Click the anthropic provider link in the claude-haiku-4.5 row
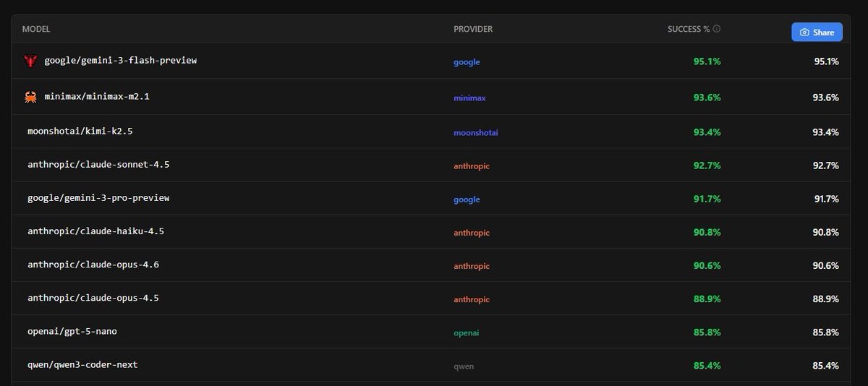Viewport: 868px width, 386px height. point(472,233)
